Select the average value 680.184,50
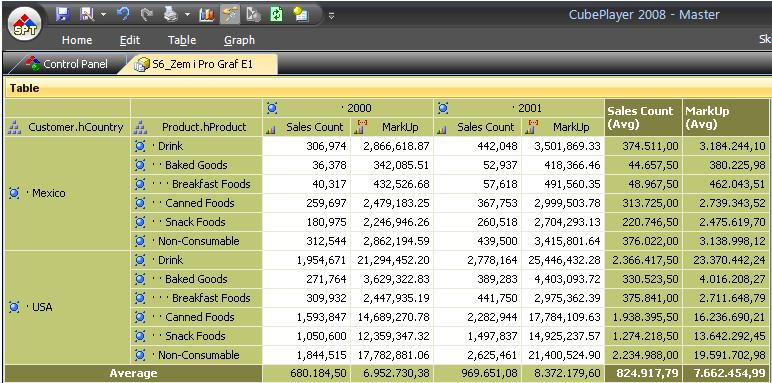The height and width of the screenshot is (383, 772). [306, 374]
